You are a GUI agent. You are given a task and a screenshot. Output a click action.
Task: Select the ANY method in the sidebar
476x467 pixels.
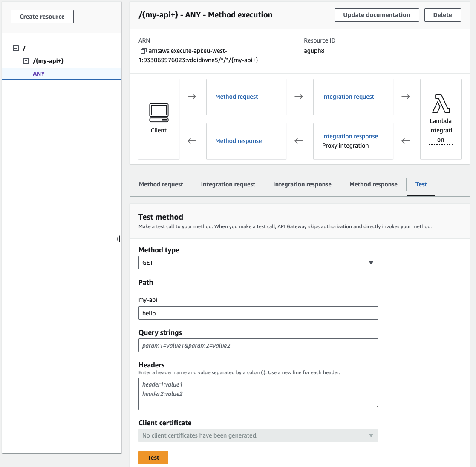[39, 73]
